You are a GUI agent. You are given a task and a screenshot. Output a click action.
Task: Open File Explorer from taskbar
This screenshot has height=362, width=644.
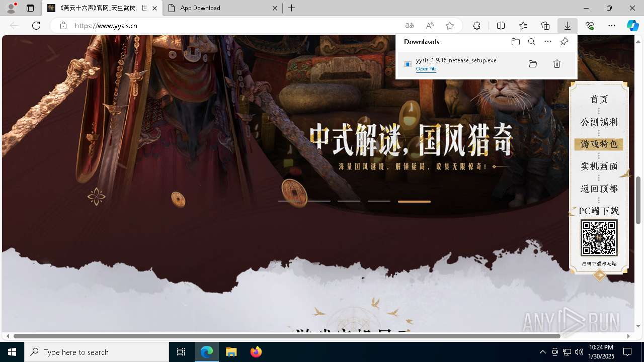(231, 352)
